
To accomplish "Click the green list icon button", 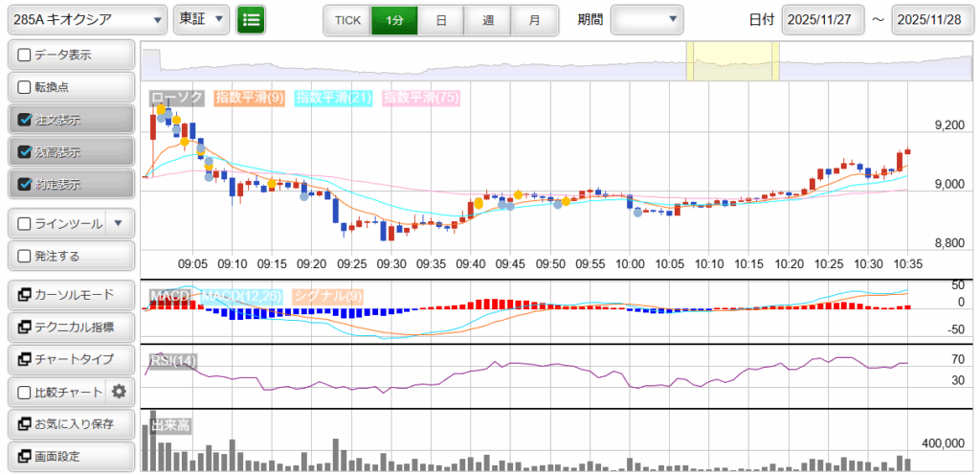I will [252, 19].
